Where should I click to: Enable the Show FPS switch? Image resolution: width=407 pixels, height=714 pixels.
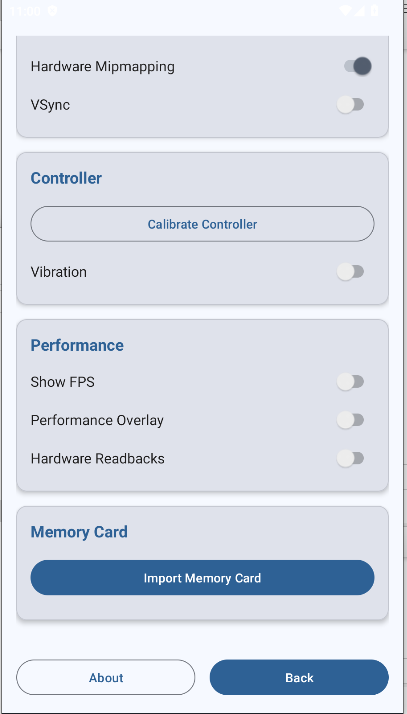[x=350, y=382]
